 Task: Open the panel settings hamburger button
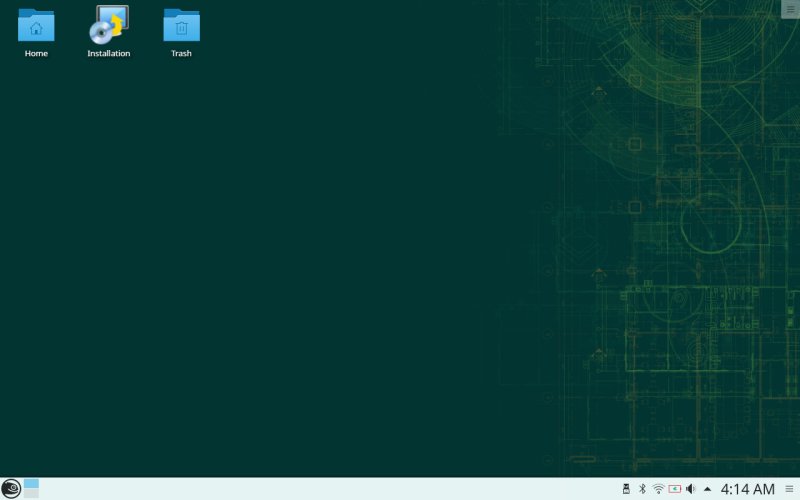pos(789,489)
